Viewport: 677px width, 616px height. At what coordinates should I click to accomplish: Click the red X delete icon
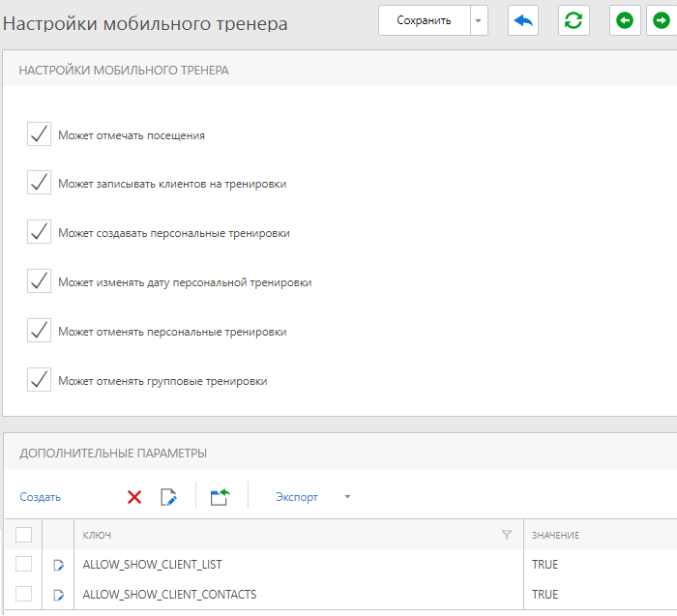click(134, 497)
